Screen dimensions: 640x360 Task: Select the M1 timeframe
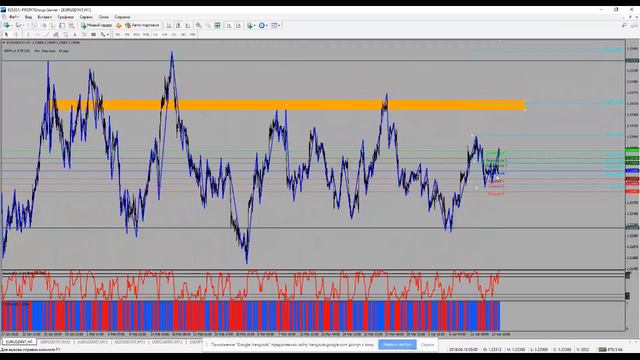click(118, 35)
